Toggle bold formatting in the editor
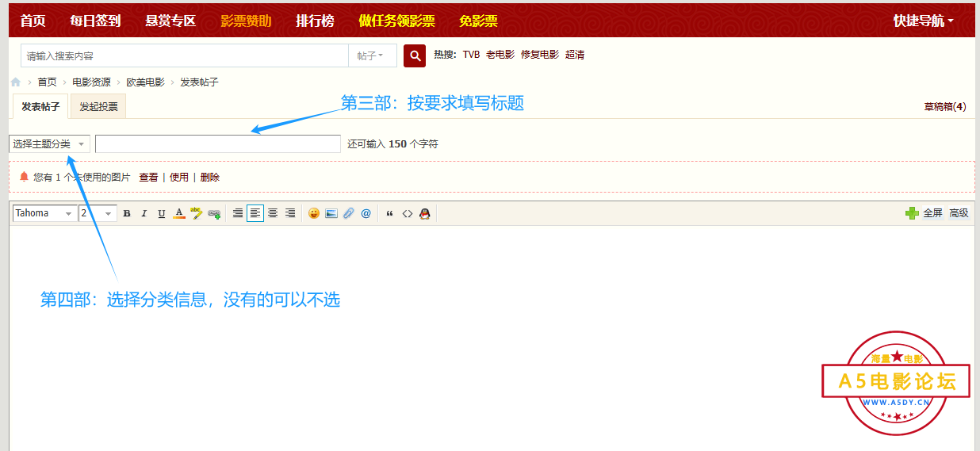 (127, 213)
